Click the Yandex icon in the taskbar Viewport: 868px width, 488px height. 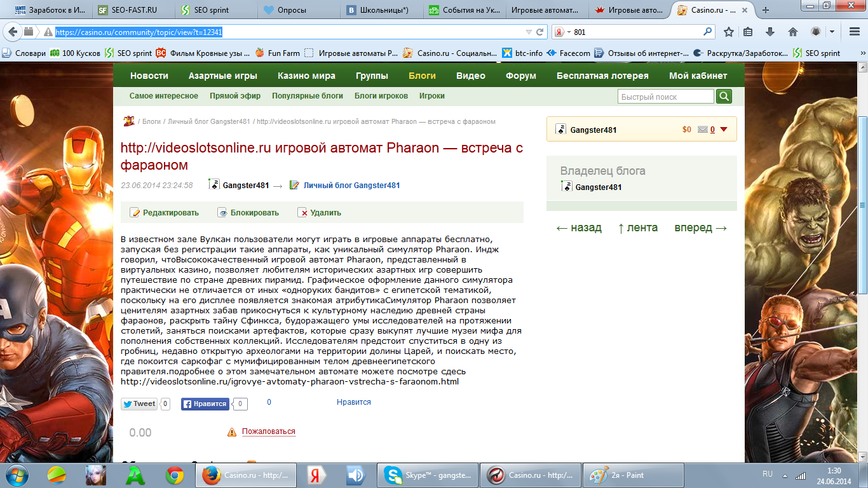click(x=317, y=475)
